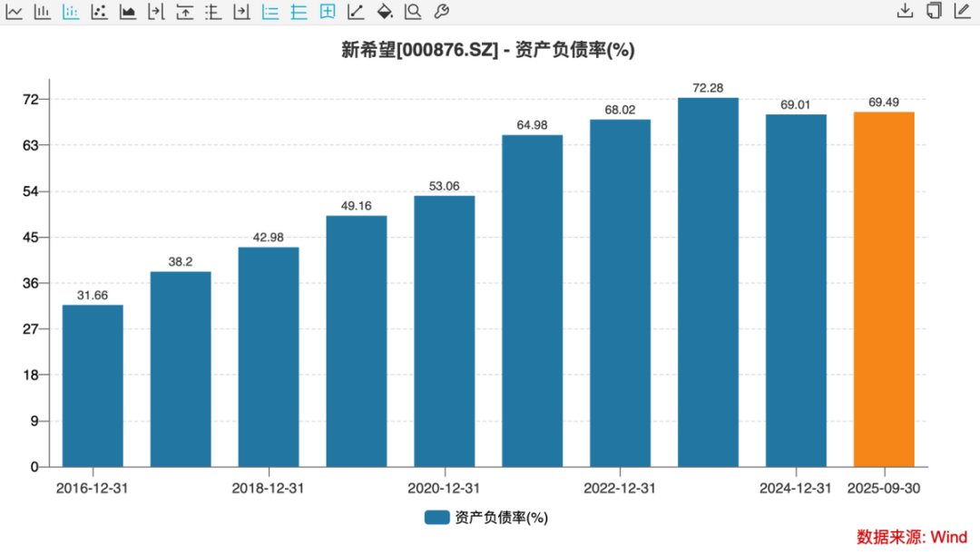Click the trend line tool icon

(356, 11)
